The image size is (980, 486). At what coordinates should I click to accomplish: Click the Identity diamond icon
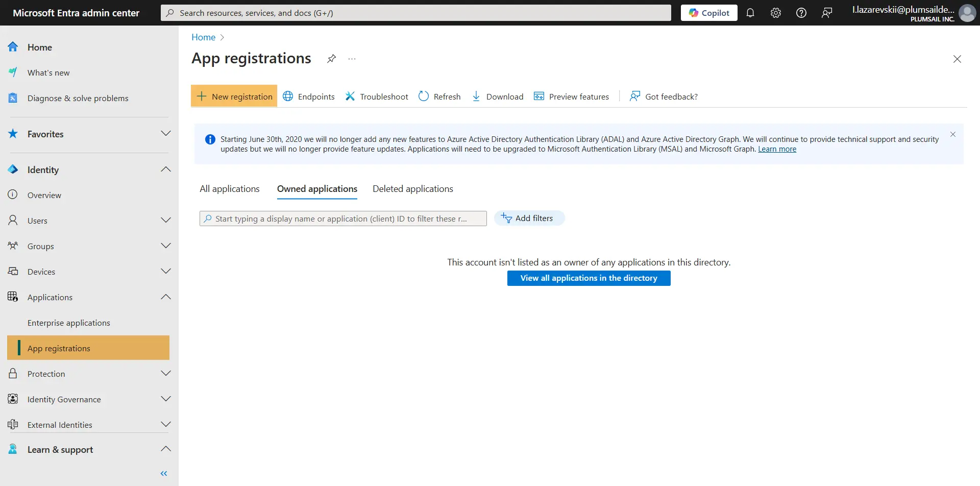(x=13, y=169)
